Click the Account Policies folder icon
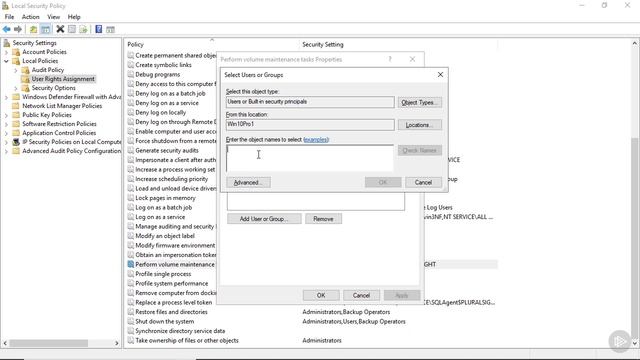640x360 pixels. point(16,52)
